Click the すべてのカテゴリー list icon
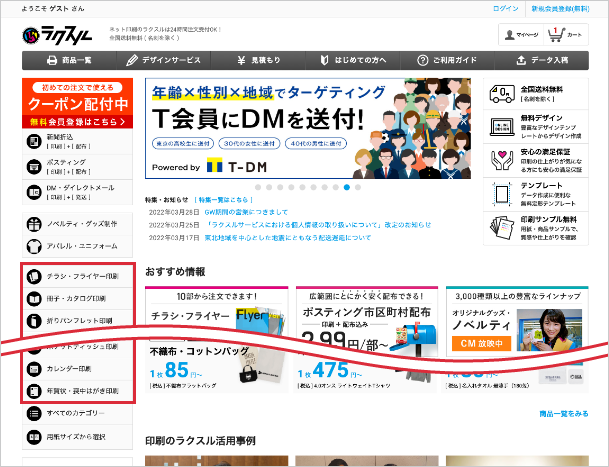 (x=34, y=413)
